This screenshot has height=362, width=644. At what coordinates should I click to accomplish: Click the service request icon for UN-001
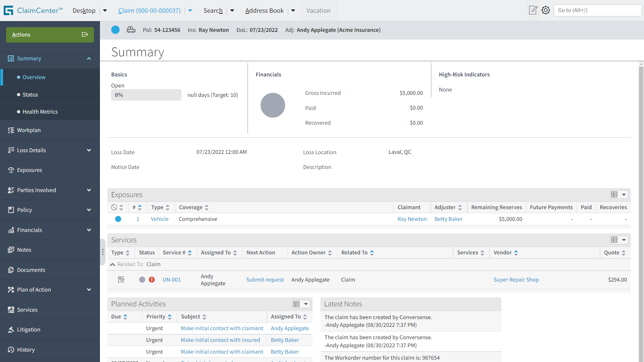point(121,280)
